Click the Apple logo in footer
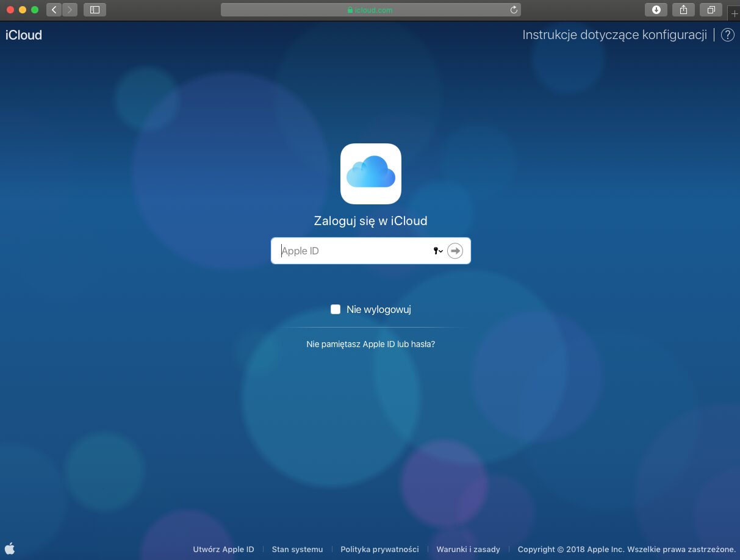The height and width of the screenshot is (560, 740). pyautogui.click(x=10, y=548)
